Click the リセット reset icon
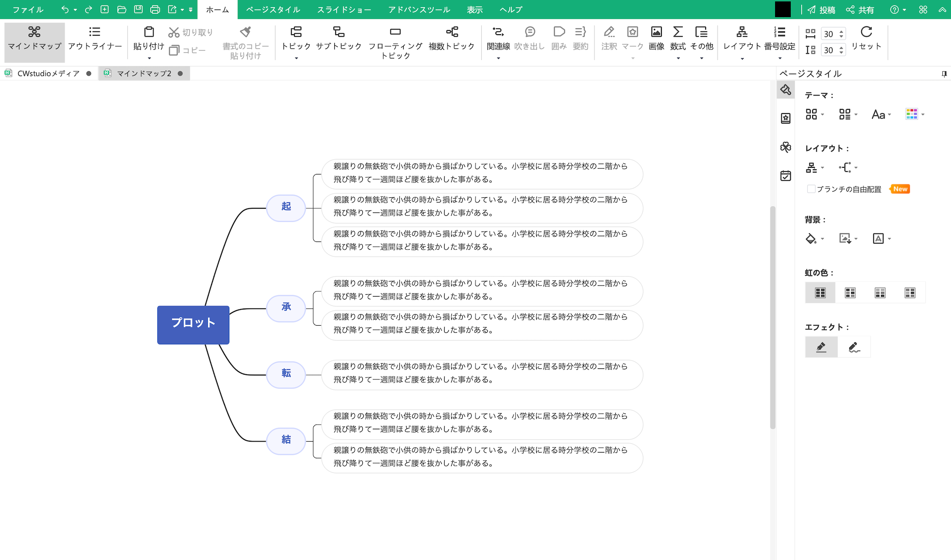Image resolution: width=951 pixels, height=560 pixels. (x=866, y=38)
